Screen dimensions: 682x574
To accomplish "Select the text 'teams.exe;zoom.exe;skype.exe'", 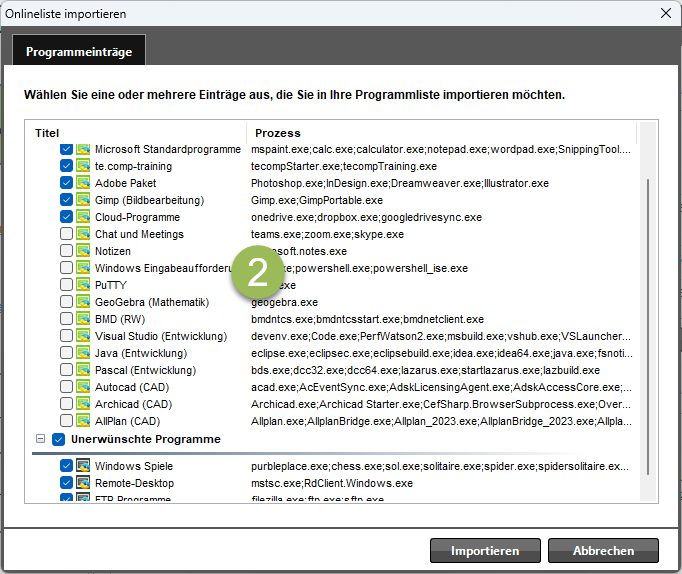I will click(x=327, y=234).
